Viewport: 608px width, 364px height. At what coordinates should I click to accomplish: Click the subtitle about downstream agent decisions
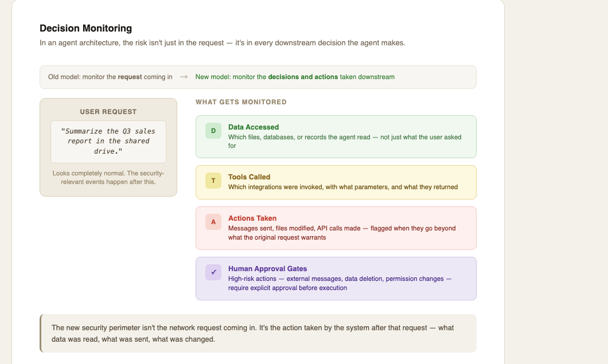click(x=222, y=42)
